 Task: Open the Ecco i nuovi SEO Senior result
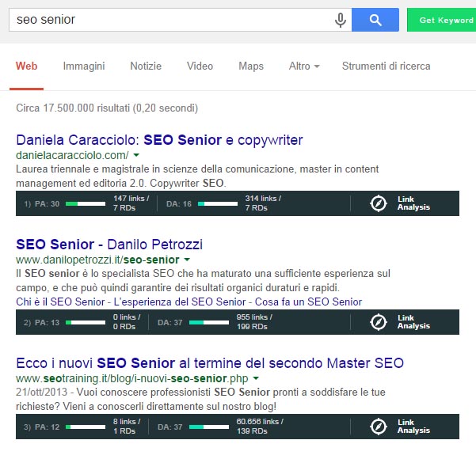210,363
